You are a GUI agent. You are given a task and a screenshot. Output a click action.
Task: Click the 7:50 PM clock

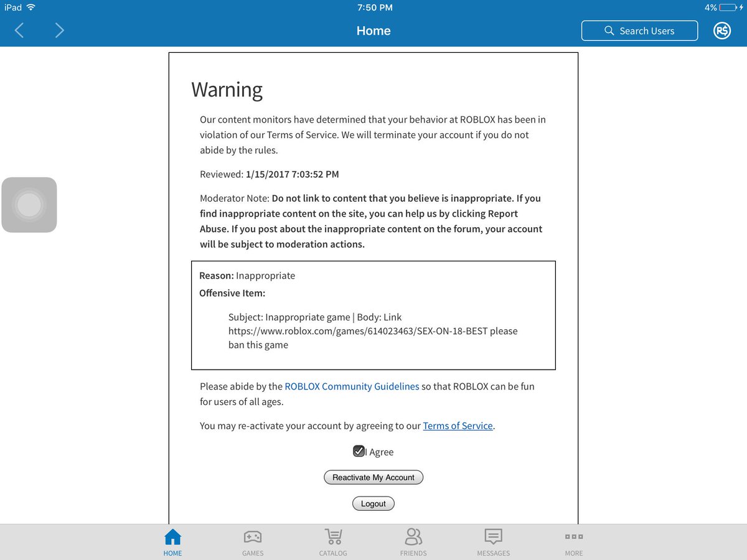[x=375, y=7]
